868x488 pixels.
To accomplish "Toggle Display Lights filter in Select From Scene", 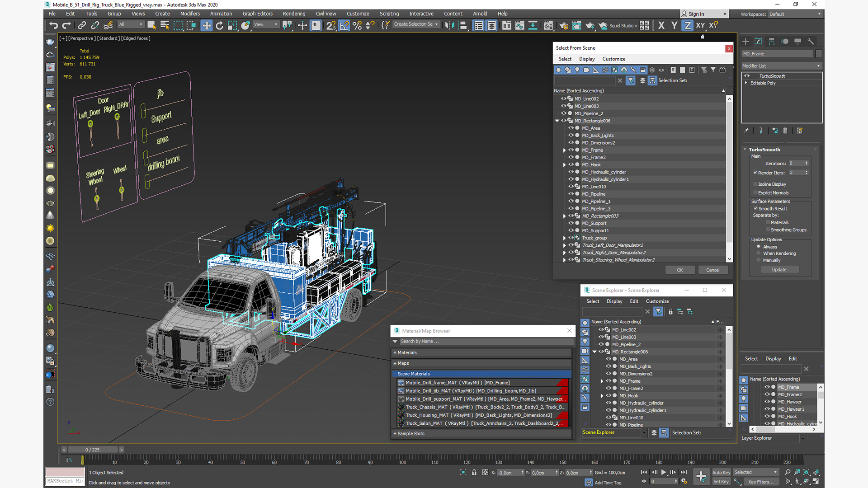I will tap(577, 70).
